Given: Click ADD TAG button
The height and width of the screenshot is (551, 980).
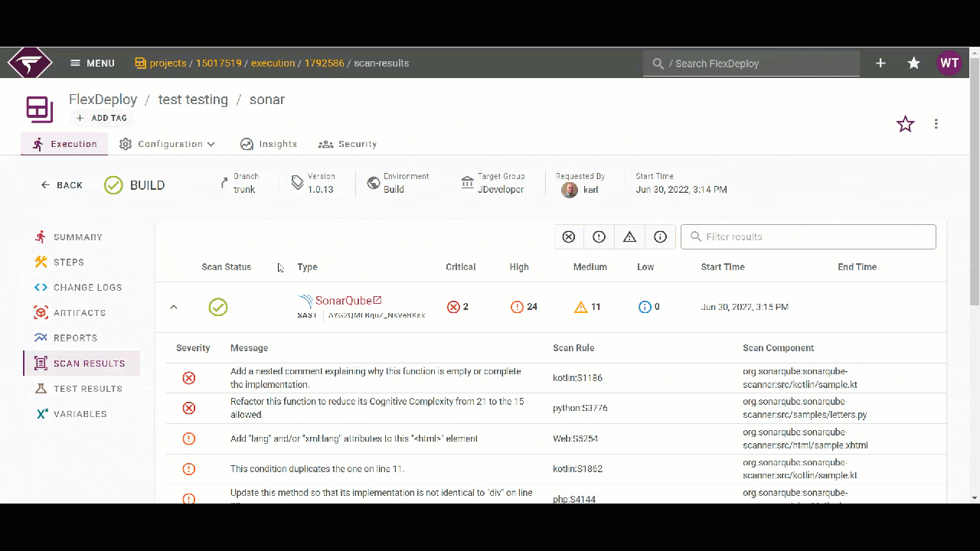Looking at the screenshot, I should (x=102, y=118).
